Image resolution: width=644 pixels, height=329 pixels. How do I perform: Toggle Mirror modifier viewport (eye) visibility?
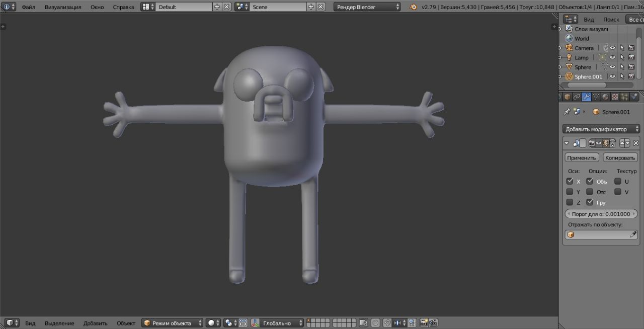(x=599, y=143)
